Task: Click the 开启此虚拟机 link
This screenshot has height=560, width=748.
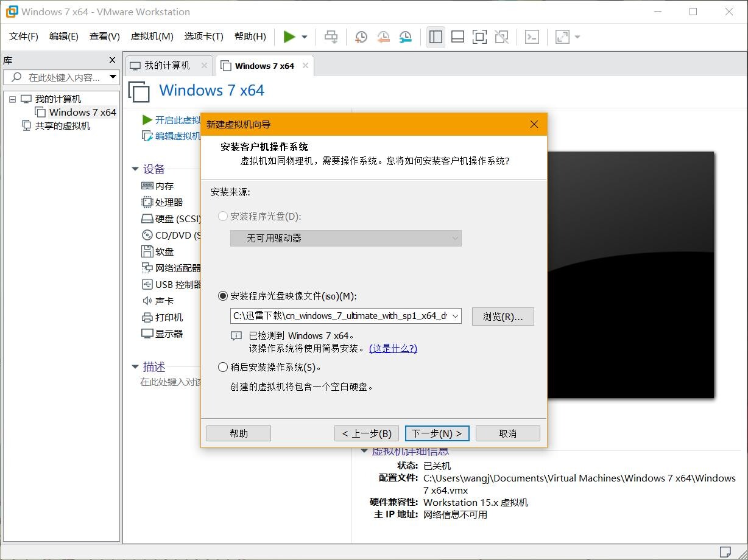Action: point(178,120)
